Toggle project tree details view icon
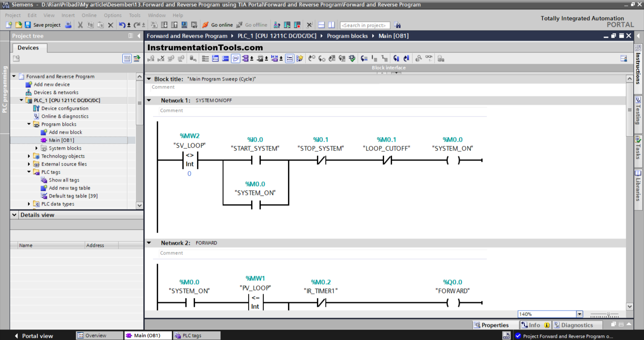 click(127, 58)
